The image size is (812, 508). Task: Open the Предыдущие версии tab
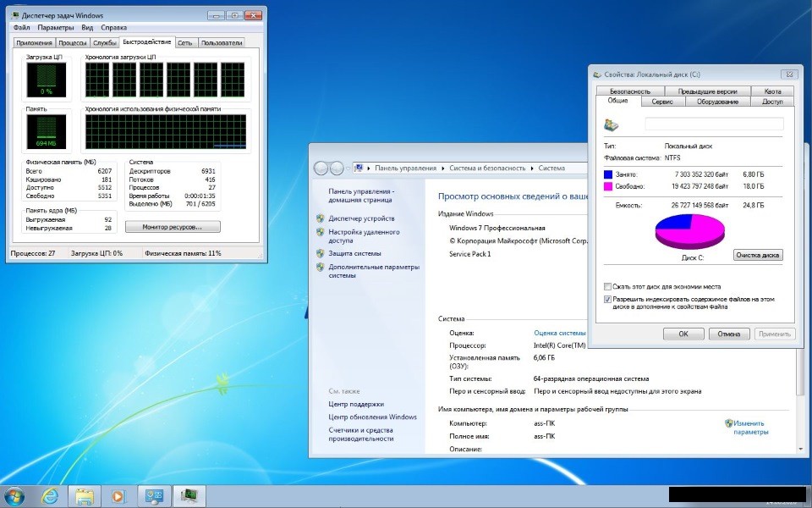click(x=707, y=91)
